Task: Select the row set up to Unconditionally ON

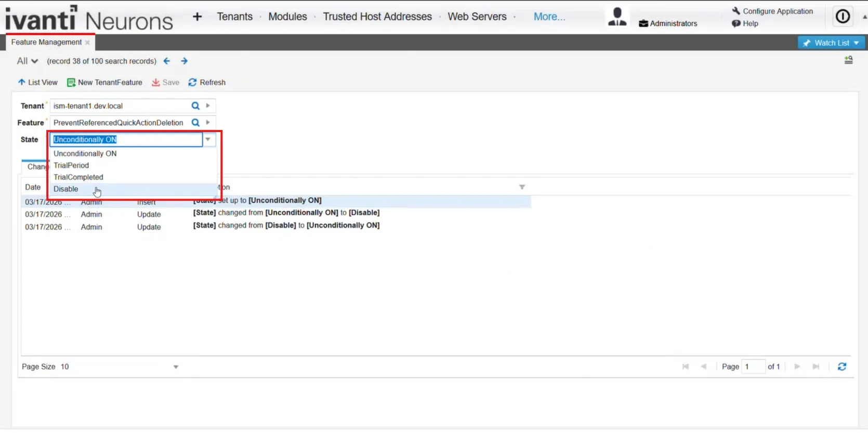Action: coord(275,201)
